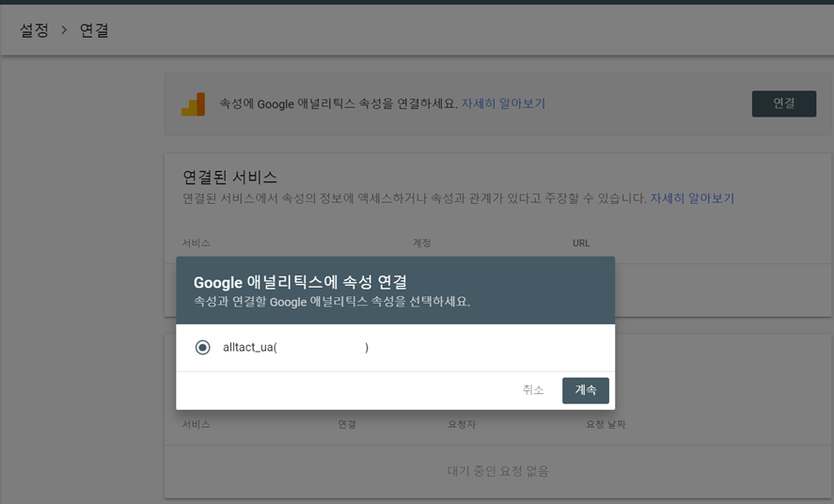Click the dialog title Google 애널리틱스에 속성 연결
Viewport: 834px width, 504px height.
(x=300, y=282)
